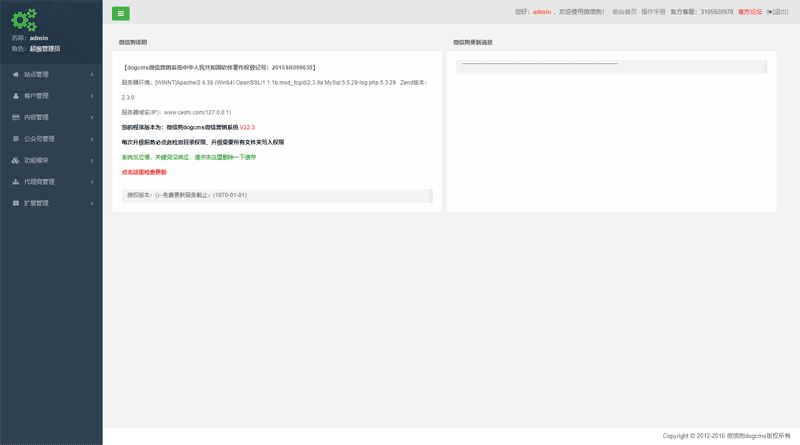Open the 前台首页 link
This screenshot has height=445, width=800.
point(624,12)
